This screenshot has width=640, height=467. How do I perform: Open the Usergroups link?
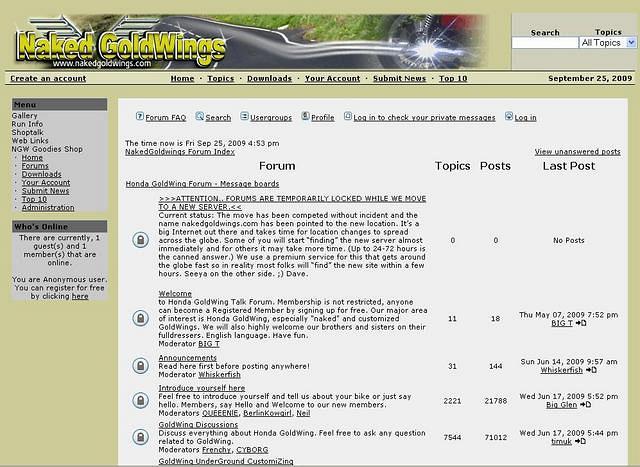coord(271,118)
